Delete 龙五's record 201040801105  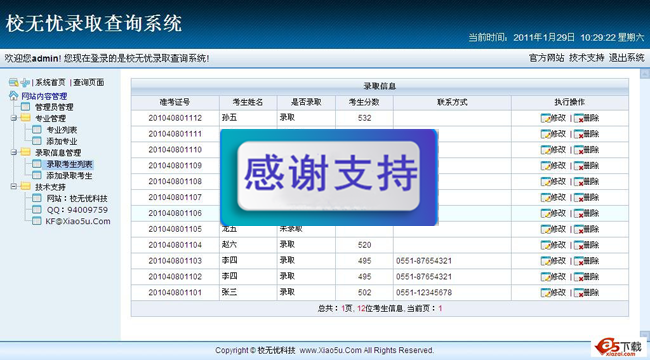[x=587, y=229]
